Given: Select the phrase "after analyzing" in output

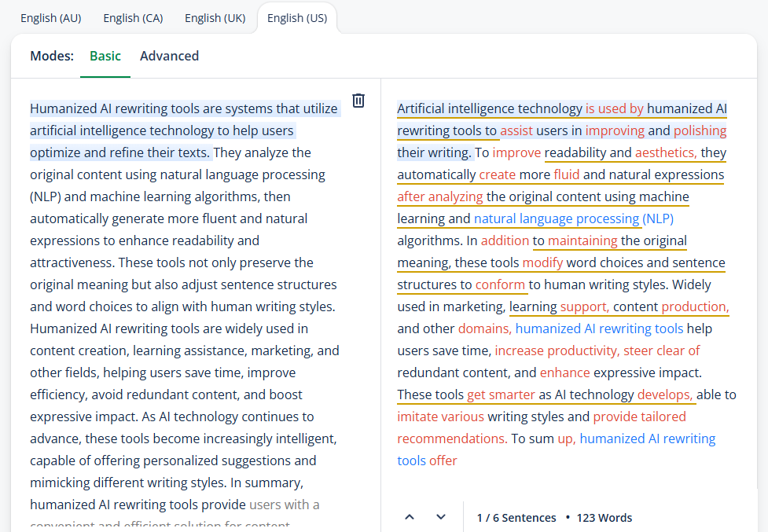Looking at the screenshot, I should pos(440,196).
